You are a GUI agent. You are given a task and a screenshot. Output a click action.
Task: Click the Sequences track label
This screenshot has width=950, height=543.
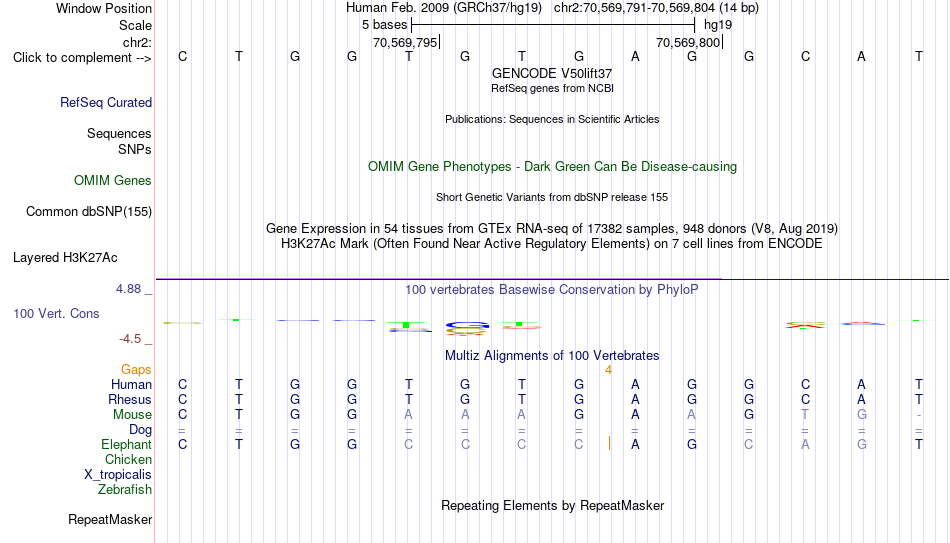click(x=119, y=133)
